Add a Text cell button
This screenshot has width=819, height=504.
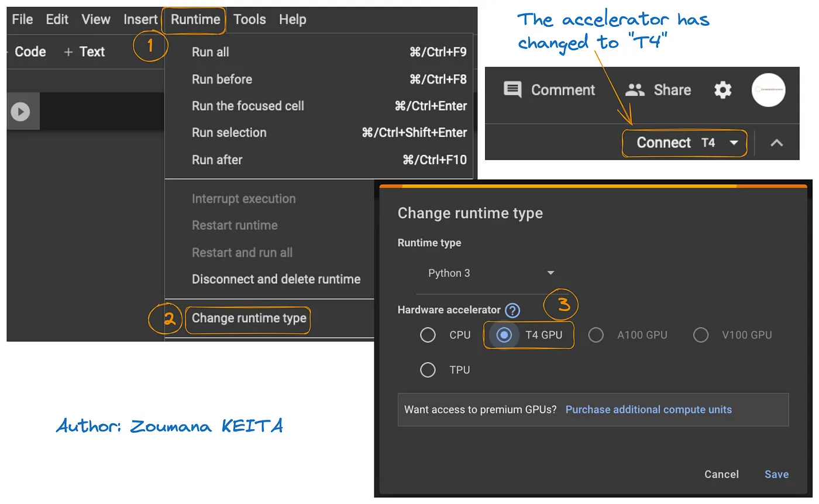[85, 51]
